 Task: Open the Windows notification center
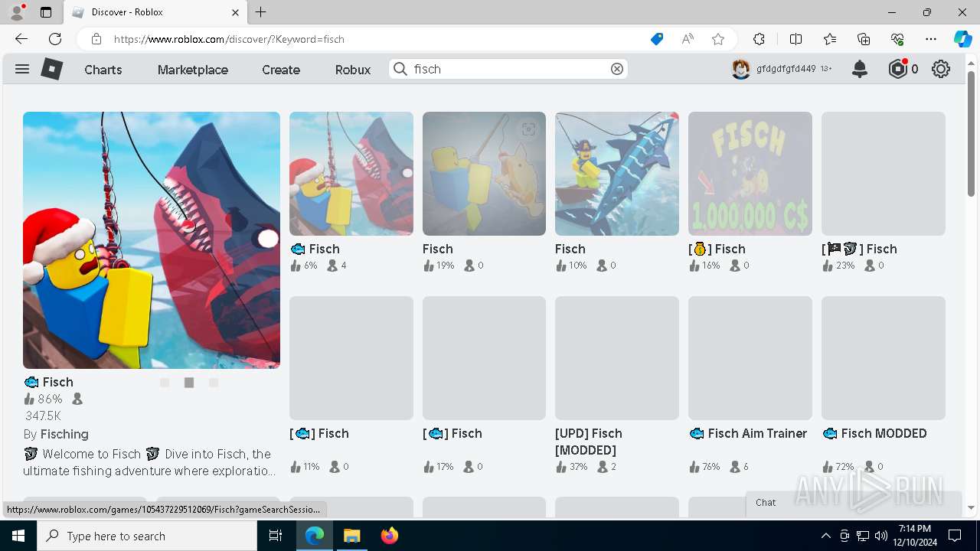(x=955, y=536)
